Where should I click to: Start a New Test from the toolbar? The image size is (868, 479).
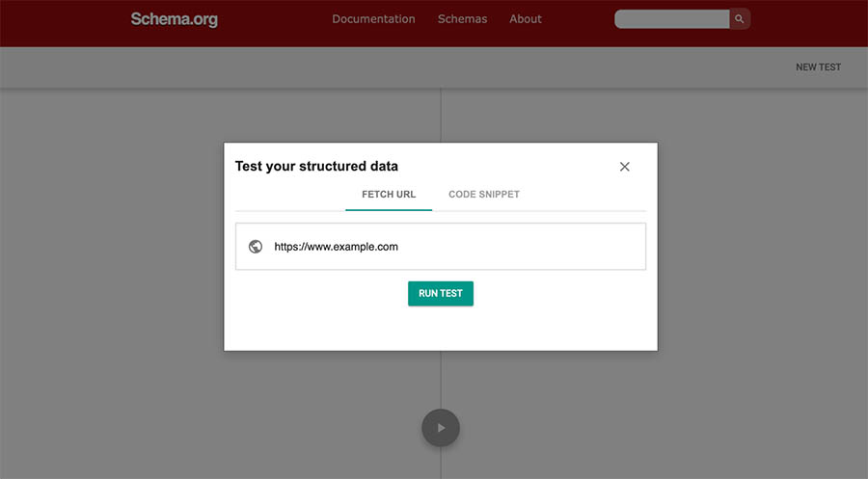coord(818,67)
